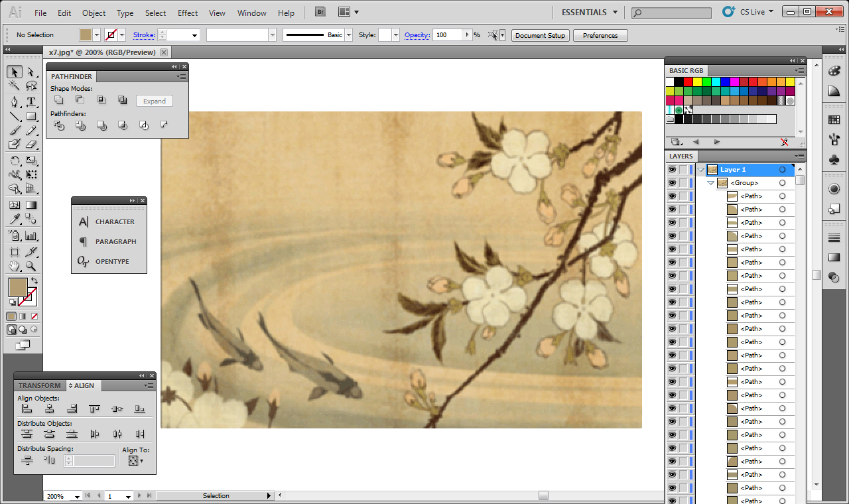Select the Direct Selection tool
Image resolution: width=849 pixels, height=504 pixels.
[31, 72]
